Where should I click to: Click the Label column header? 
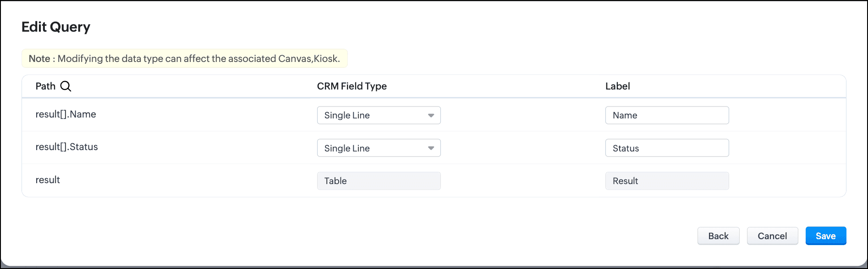617,86
